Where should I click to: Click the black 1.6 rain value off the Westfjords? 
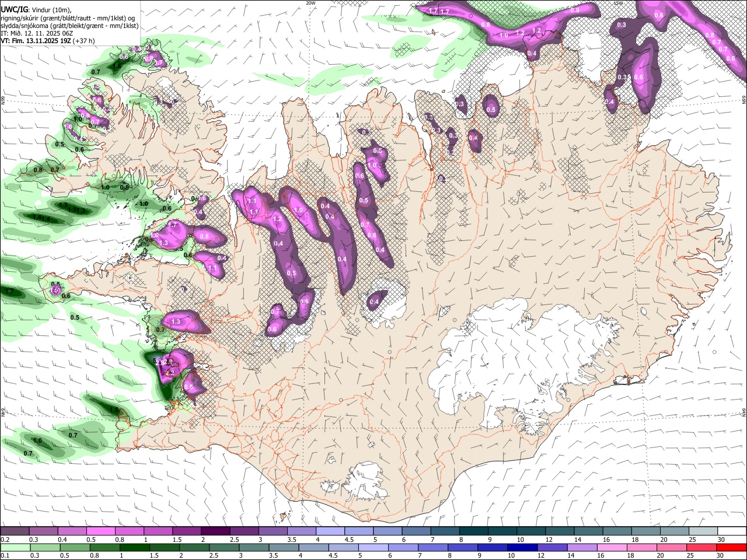pos(117,66)
